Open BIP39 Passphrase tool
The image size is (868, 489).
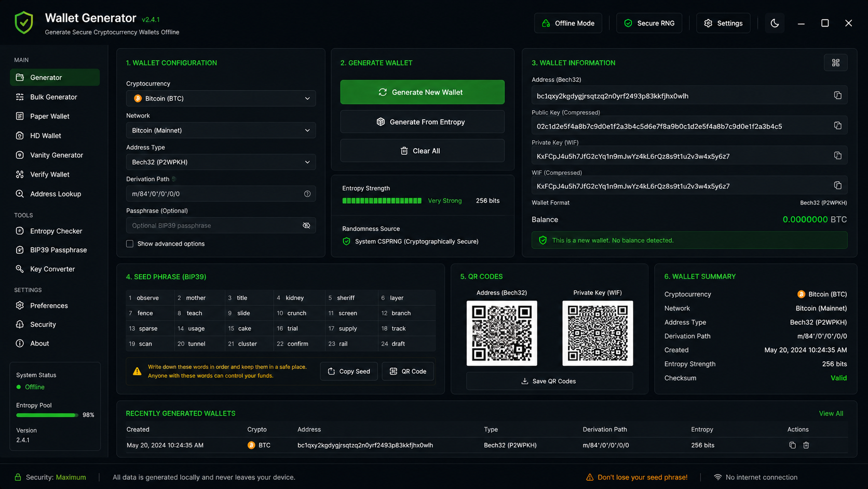55,250
